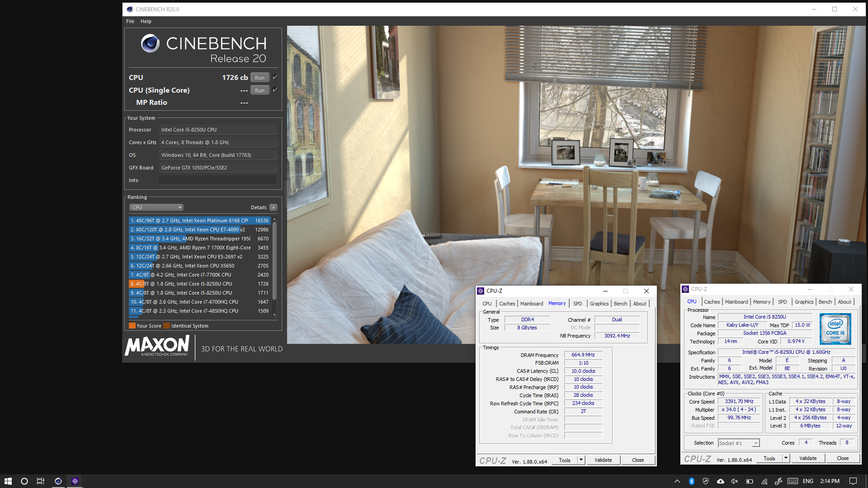Viewport: 868px width, 488px height.
Task: Open Bluetooth tray icon
Action: 691,481
